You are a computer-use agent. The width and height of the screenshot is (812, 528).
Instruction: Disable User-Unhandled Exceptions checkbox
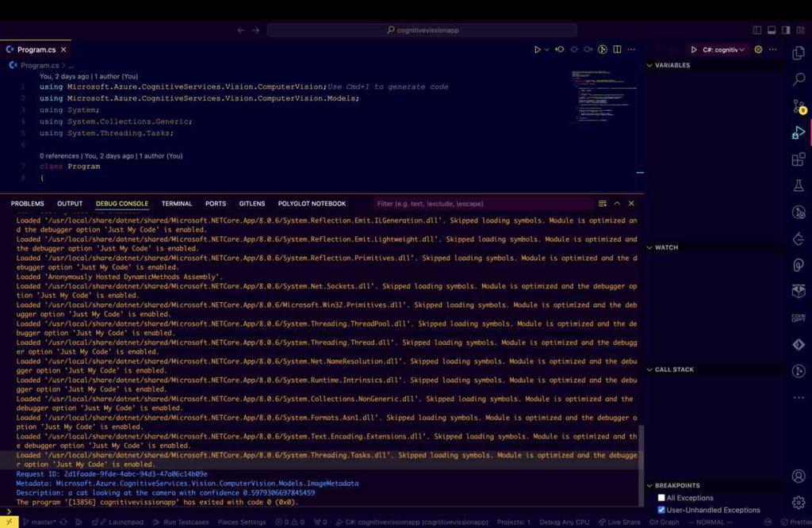click(x=661, y=510)
